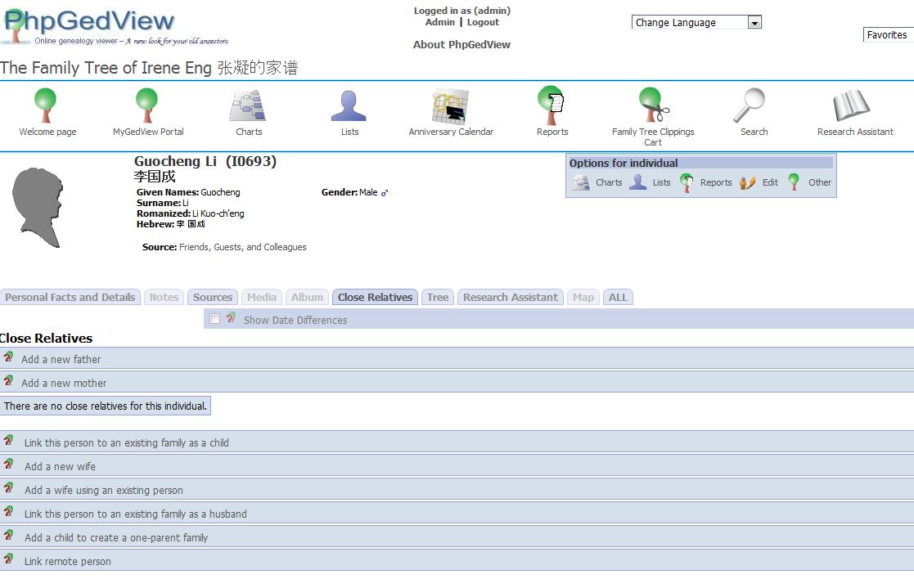This screenshot has height=588, width=914.
Task: Select the Tree tab
Action: (x=438, y=298)
